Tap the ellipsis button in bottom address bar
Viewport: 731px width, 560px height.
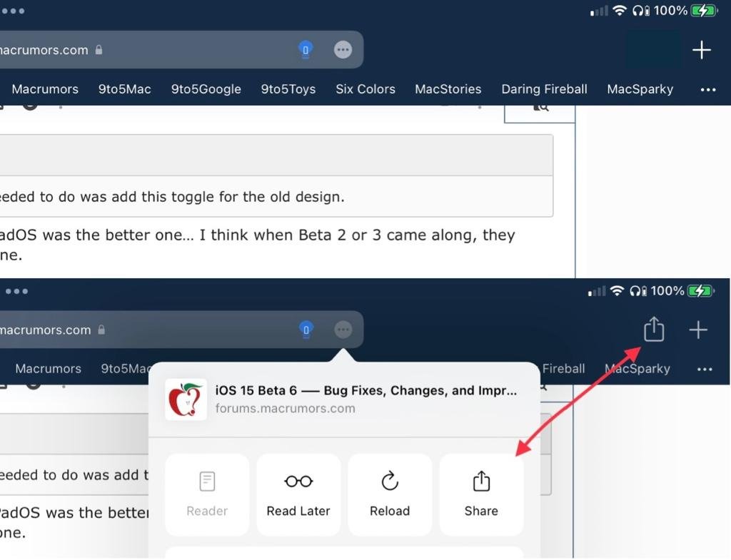(x=343, y=330)
